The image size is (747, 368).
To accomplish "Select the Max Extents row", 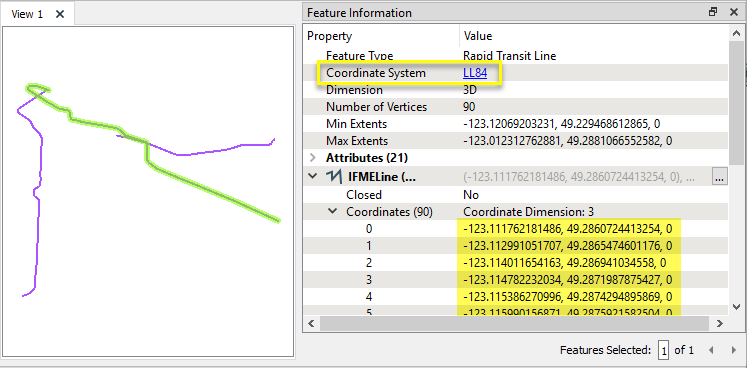I will 516,141.
